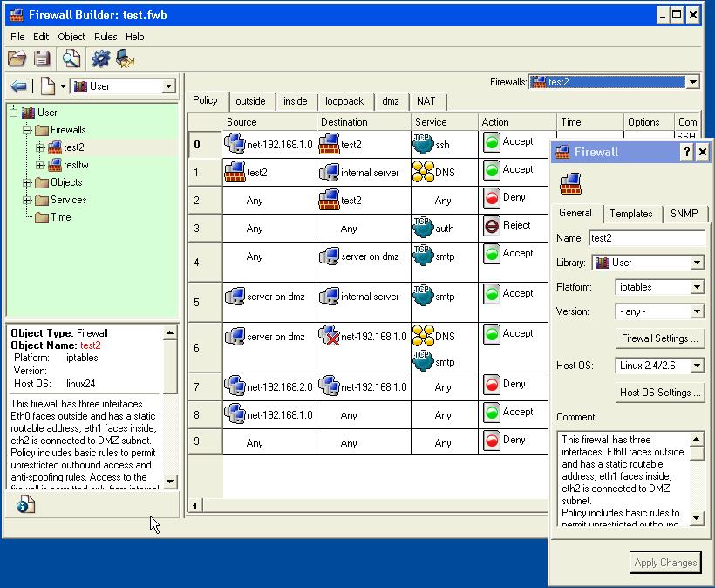The height and width of the screenshot is (588, 715).
Task: Click the policy table's horizontal scrollbar left arrow
Action: (x=194, y=505)
